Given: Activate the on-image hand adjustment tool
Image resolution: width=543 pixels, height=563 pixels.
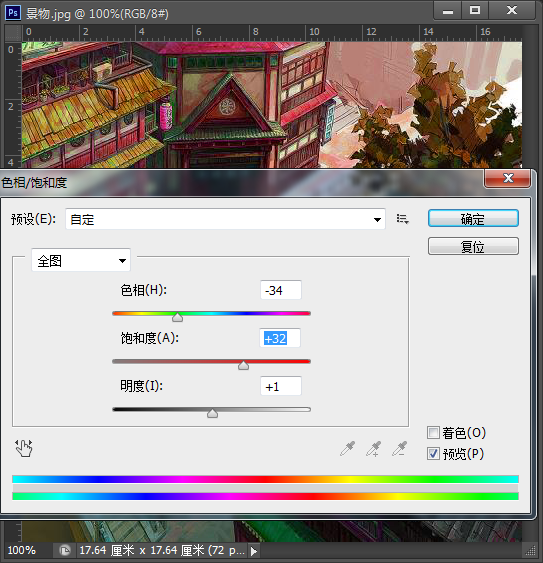Looking at the screenshot, I should click(x=24, y=448).
